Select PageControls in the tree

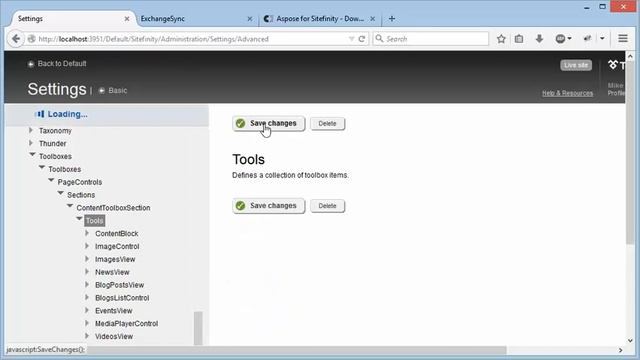[x=80, y=182]
